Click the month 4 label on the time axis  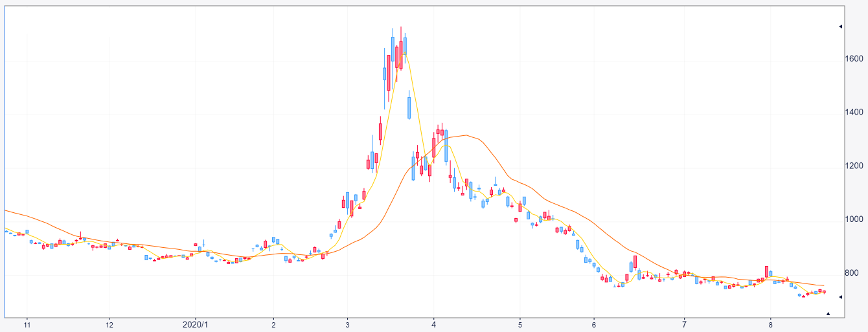[434, 324]
